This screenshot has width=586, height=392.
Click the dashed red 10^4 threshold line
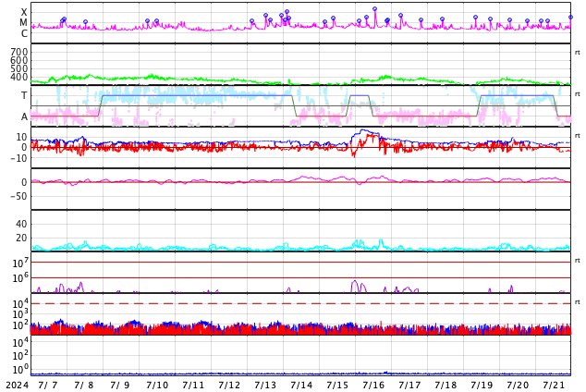tap(300, 303)
